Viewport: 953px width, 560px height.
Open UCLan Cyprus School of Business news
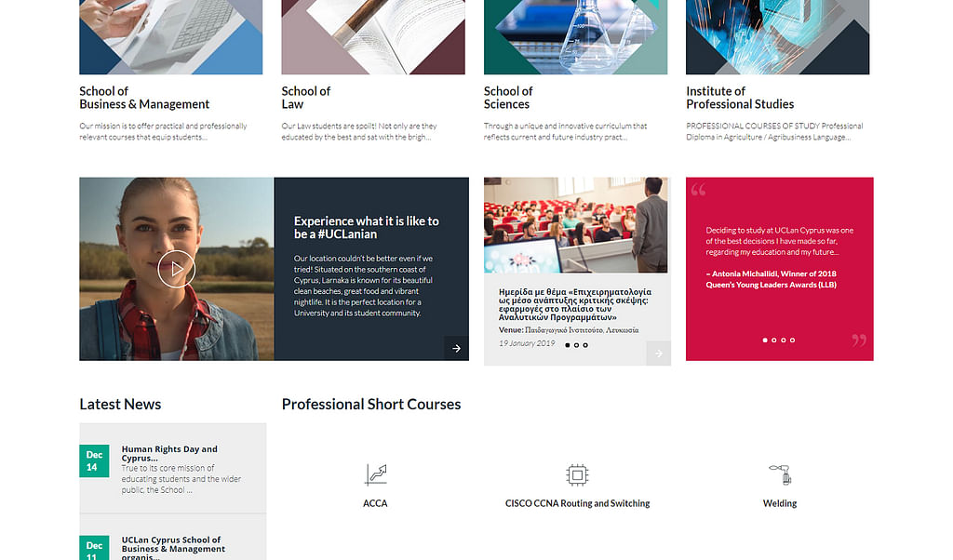173,548
